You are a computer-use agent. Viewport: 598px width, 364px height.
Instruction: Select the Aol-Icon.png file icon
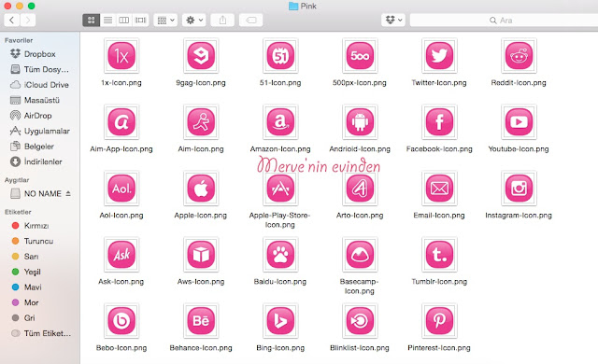(x=121, y=189)
